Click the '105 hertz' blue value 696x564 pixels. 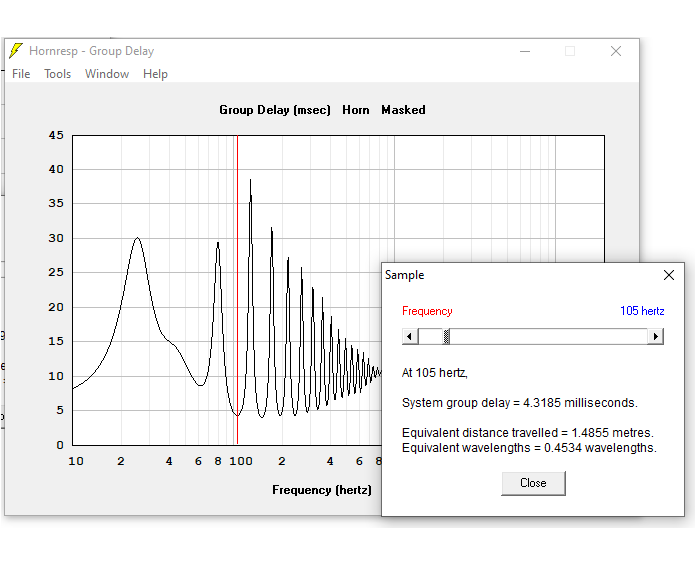642,311
